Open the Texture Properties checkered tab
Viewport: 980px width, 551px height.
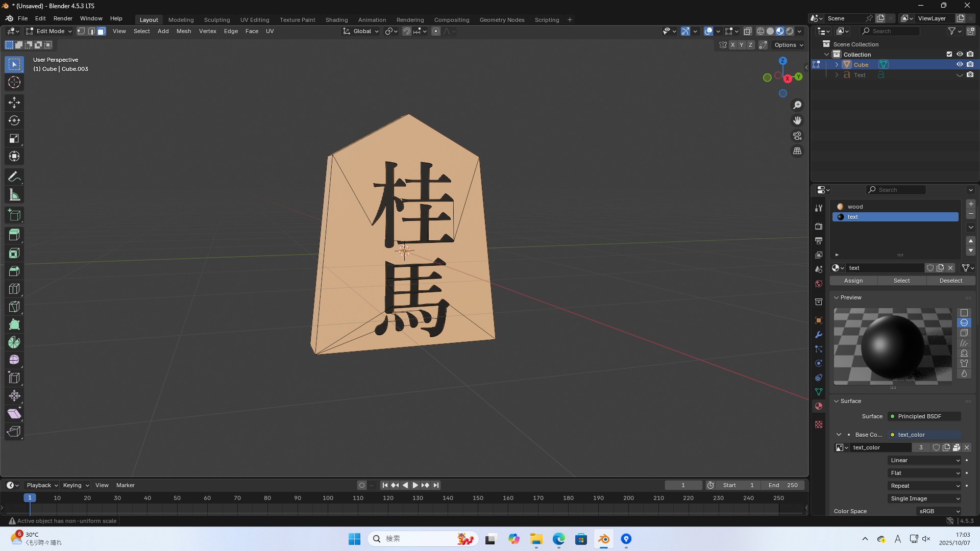click(x=819, y=424)
